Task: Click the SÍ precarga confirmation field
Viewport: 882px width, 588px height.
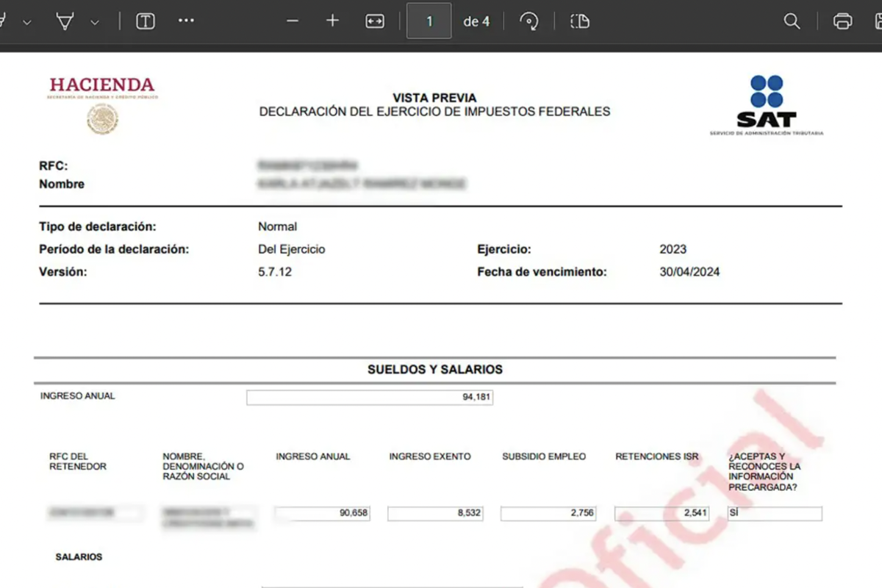Action: click(x=774, y=513)
